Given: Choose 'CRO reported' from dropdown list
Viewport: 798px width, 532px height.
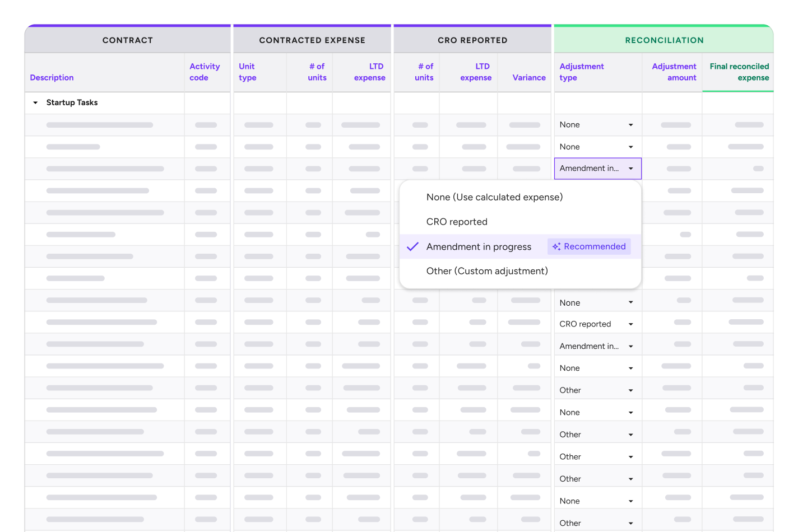Looking at the screenshot, I should point(456,222).
